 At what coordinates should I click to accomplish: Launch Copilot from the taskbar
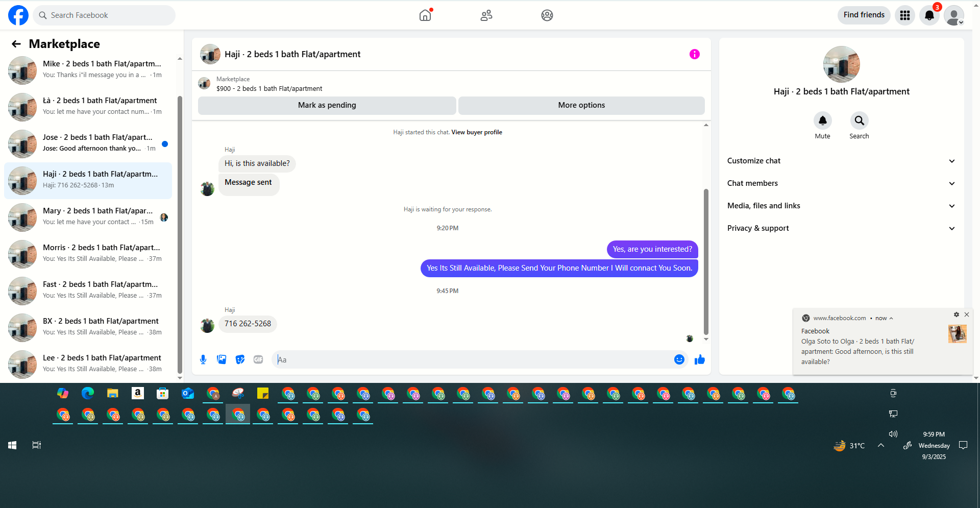(63, 393)
